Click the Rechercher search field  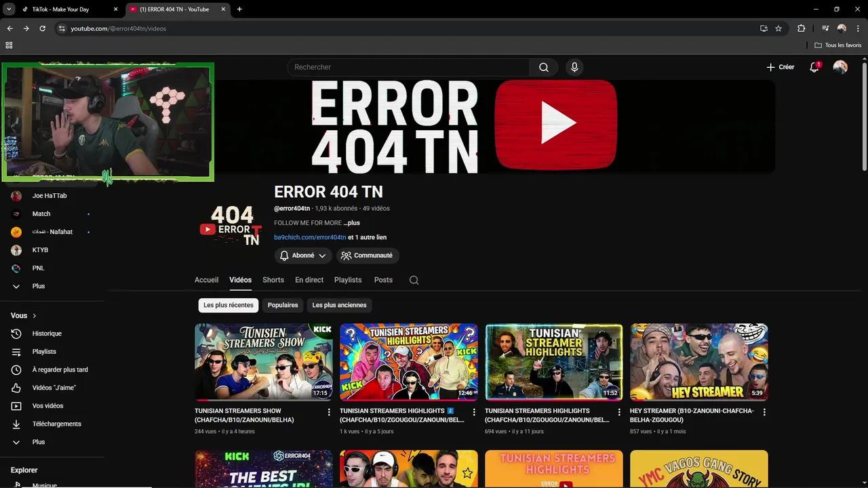408,67
